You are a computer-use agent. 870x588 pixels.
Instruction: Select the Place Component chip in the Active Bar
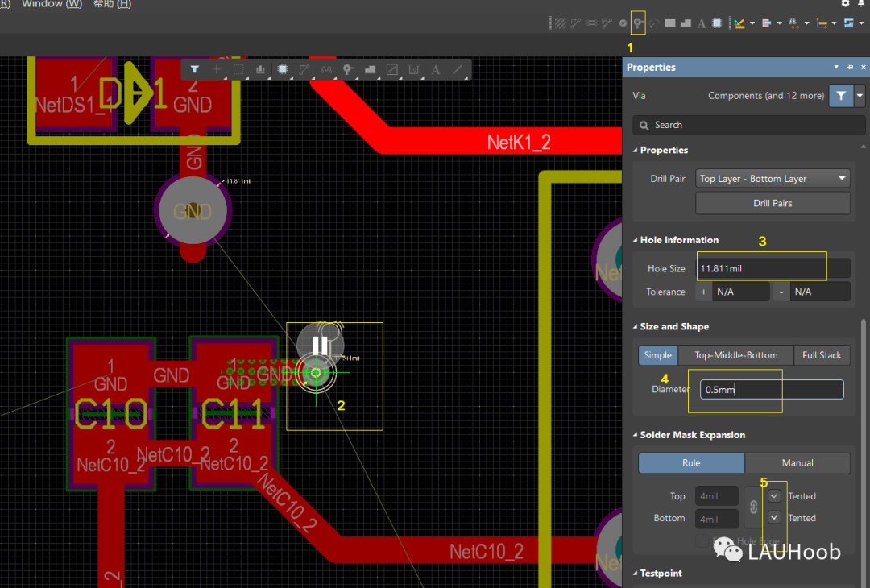[x=283, y=69]
